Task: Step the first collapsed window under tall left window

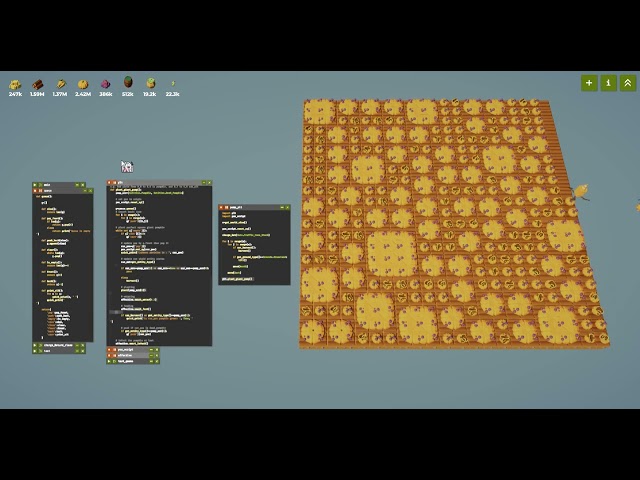Action: [x=40, y=345]
